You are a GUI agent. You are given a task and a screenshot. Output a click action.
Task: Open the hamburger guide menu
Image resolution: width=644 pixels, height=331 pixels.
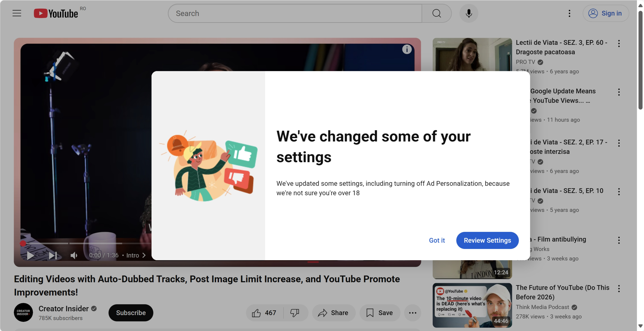(x=17, y=13)
